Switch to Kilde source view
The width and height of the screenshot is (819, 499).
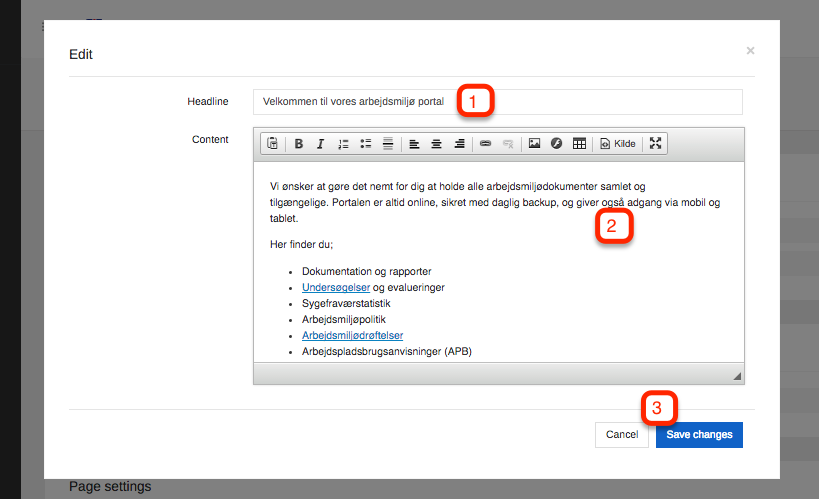[618, 143]
